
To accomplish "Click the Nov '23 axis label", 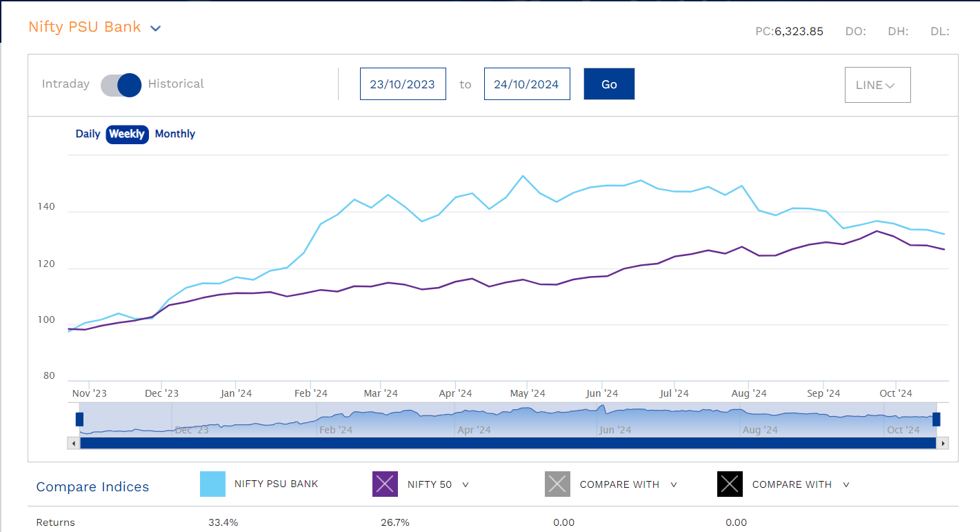I will click(90, 393).
